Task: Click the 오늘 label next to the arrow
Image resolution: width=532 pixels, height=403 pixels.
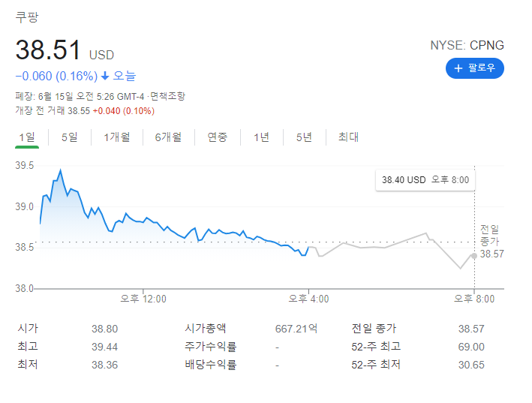Action: pos(124,76)
